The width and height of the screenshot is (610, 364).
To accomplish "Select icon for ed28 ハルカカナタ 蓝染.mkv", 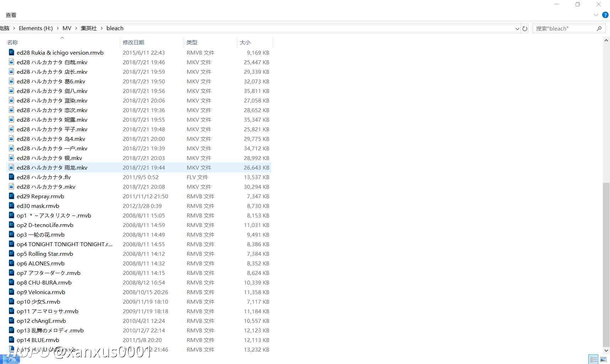I will pos(11,100).
